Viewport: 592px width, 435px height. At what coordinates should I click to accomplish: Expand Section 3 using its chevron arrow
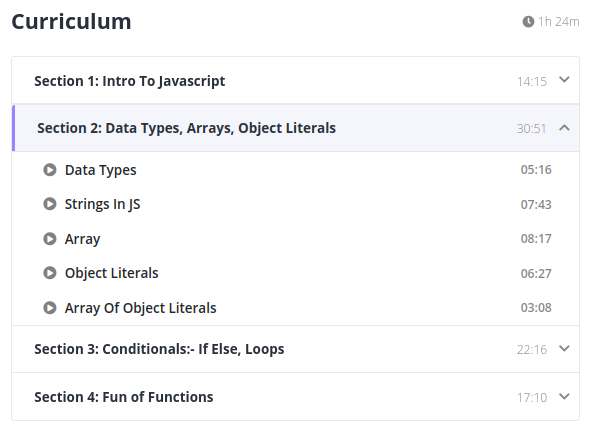(564, 348)
